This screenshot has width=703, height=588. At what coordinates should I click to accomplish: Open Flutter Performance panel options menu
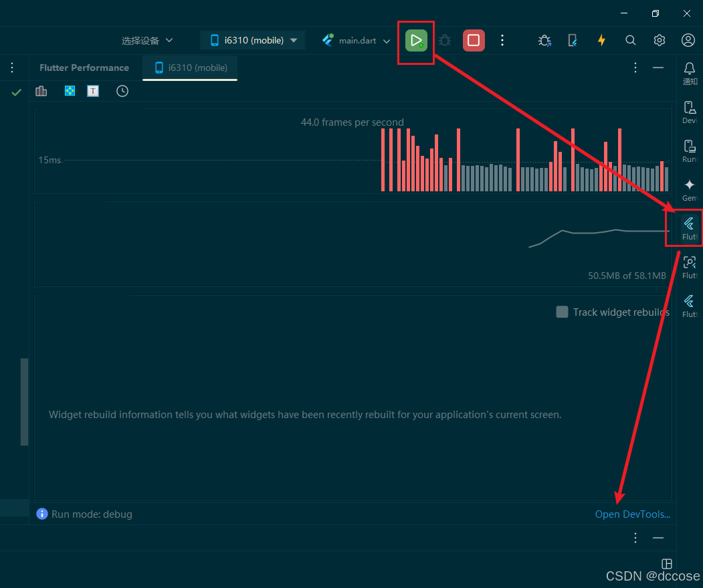click(635, 68)
